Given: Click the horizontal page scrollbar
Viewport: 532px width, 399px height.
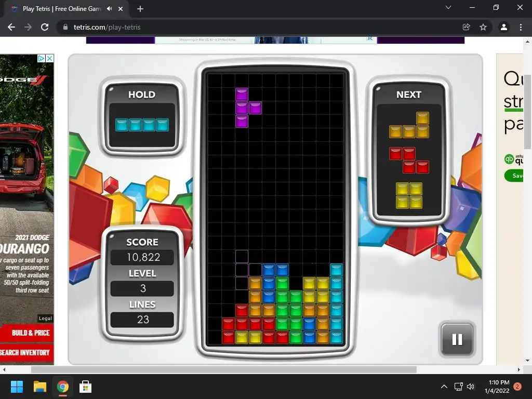Looking at the screenshot, I should pyautogui.click(x=224, y=369).
